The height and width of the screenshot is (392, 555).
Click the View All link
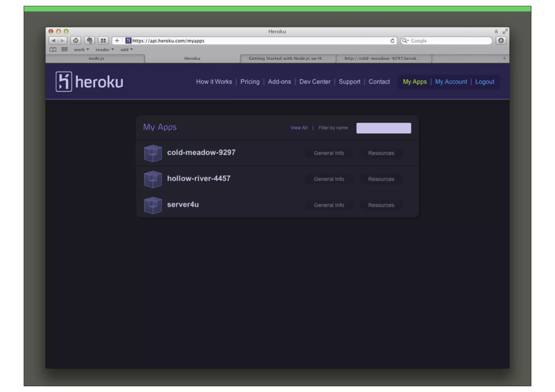point(299,128)
